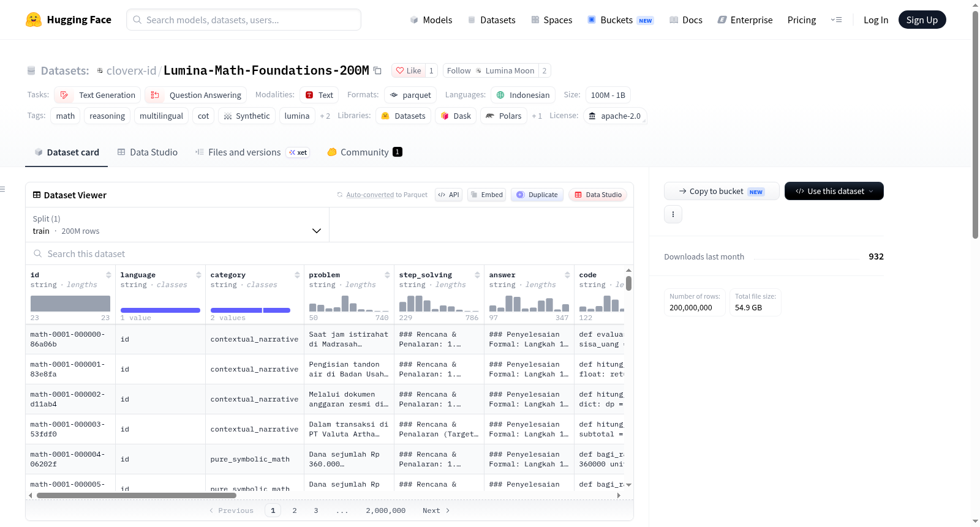Click the page vertical scrollbar
The height and width of the screenshot is (527, 980).
(976, 125)
